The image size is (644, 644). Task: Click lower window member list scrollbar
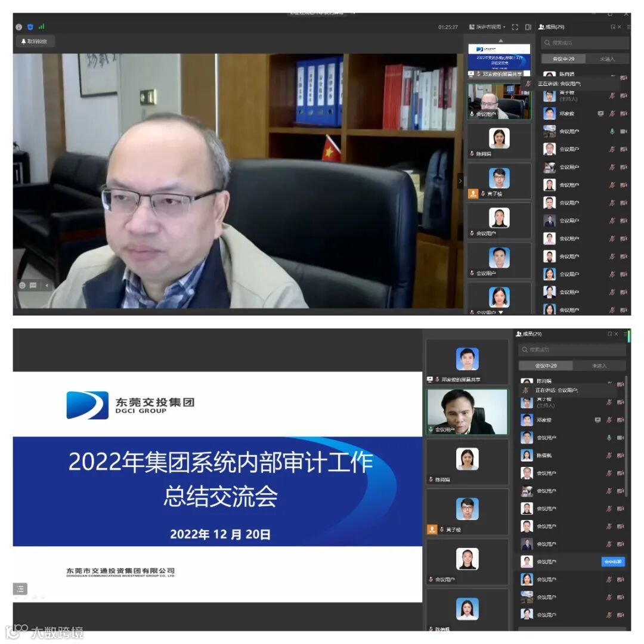coord(626,435)
